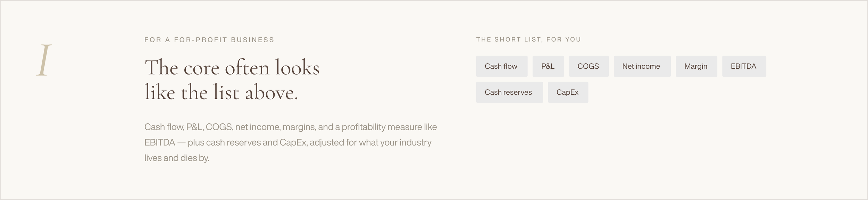The width and height of the screenshot is (868, 200).
Task: Click the heading line 'The core often looks'
Action: pos(232,67)
